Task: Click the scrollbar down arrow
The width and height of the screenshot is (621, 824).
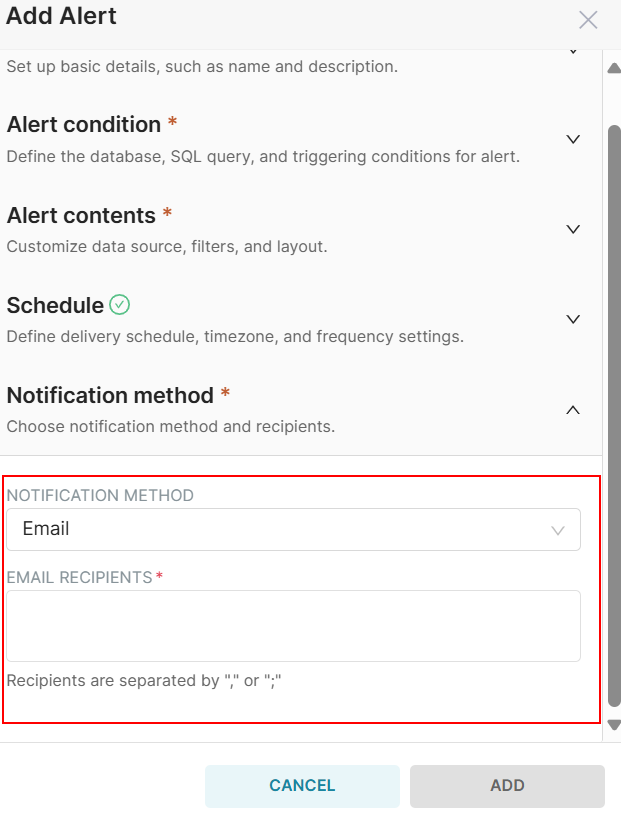Action: tap(614, 725)
